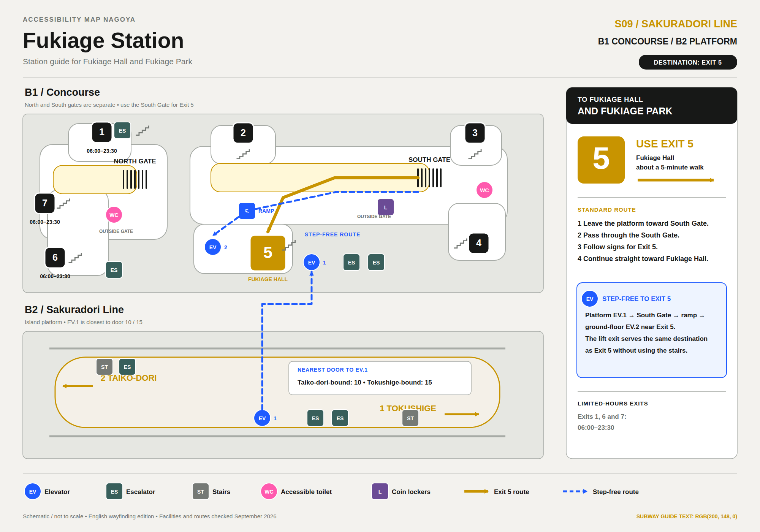Click the Escalator legend icon
Image resolution: width=760 pixels, height=532 pixels.
coord(114,491)
